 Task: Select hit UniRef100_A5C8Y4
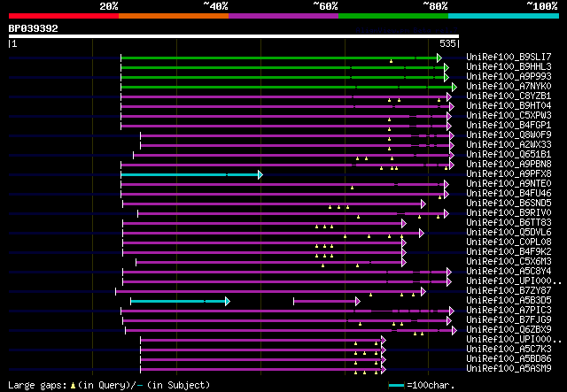coord(509,272)
